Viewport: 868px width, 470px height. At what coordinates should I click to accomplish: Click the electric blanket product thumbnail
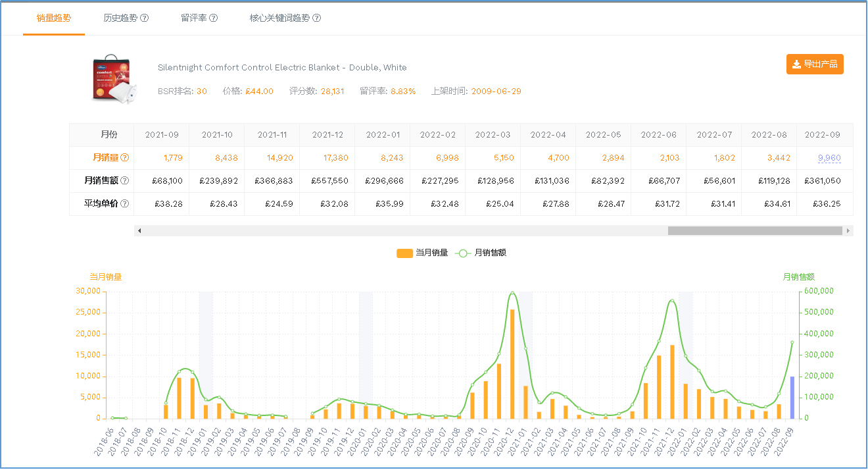110,79
